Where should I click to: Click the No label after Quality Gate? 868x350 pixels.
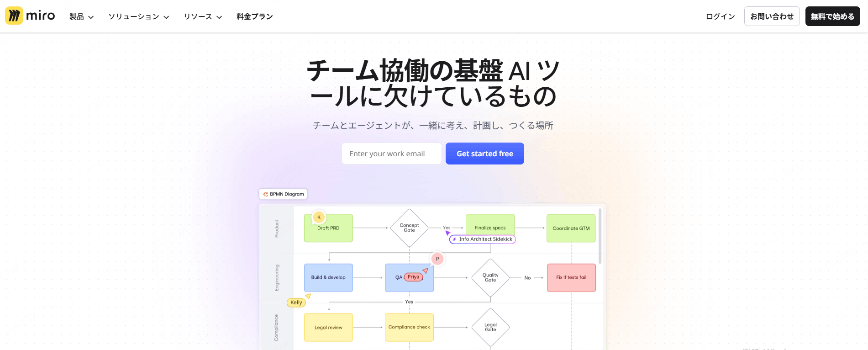coord(527,278)
